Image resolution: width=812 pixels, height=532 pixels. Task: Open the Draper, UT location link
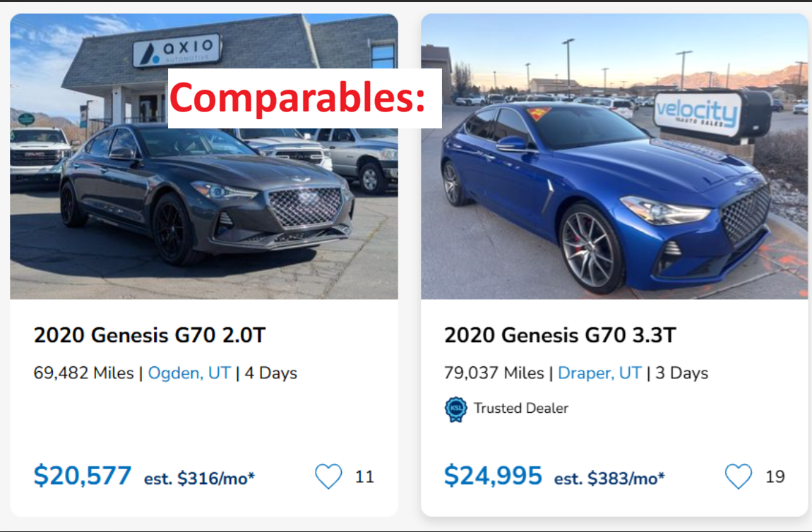pos(599,373)
